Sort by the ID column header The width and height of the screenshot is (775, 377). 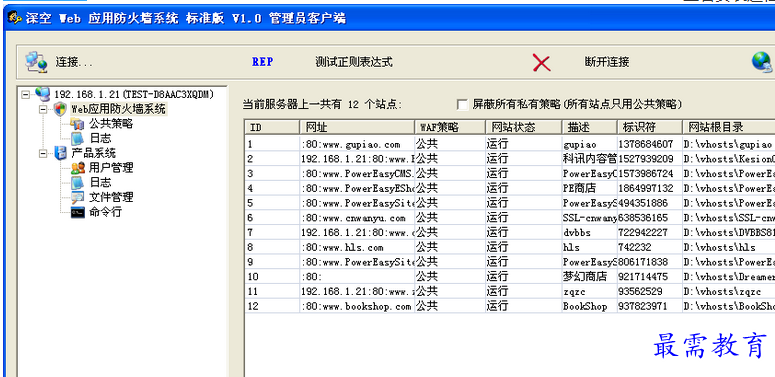click(x=272, y=127)
